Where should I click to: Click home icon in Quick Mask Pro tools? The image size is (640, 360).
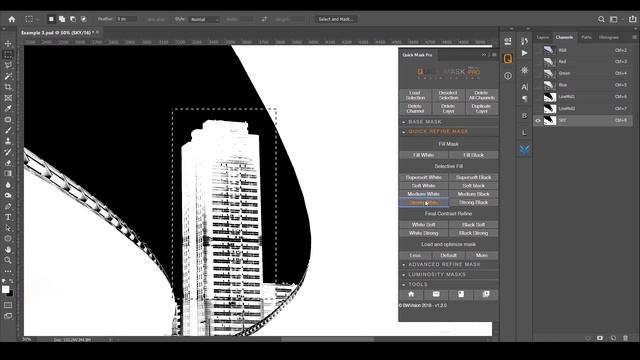coord(411,294)
